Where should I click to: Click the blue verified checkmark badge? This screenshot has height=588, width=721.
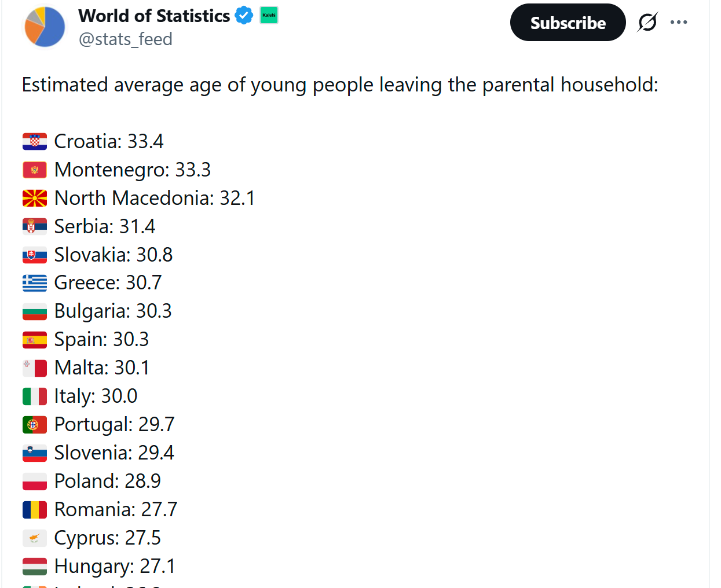(244, 16)
